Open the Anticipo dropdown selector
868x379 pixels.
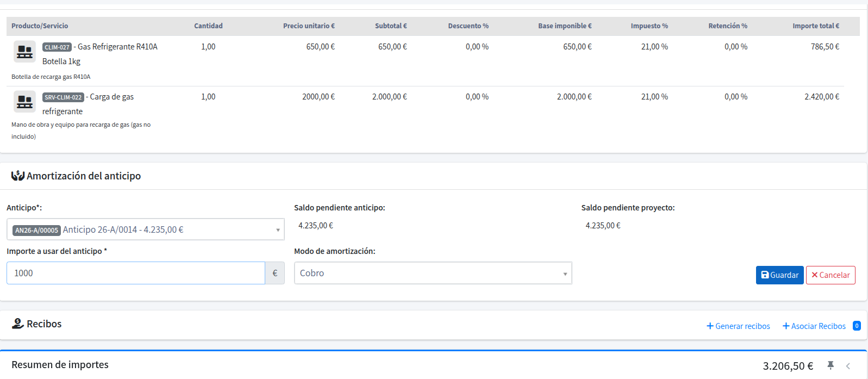(x=145, y=229)
